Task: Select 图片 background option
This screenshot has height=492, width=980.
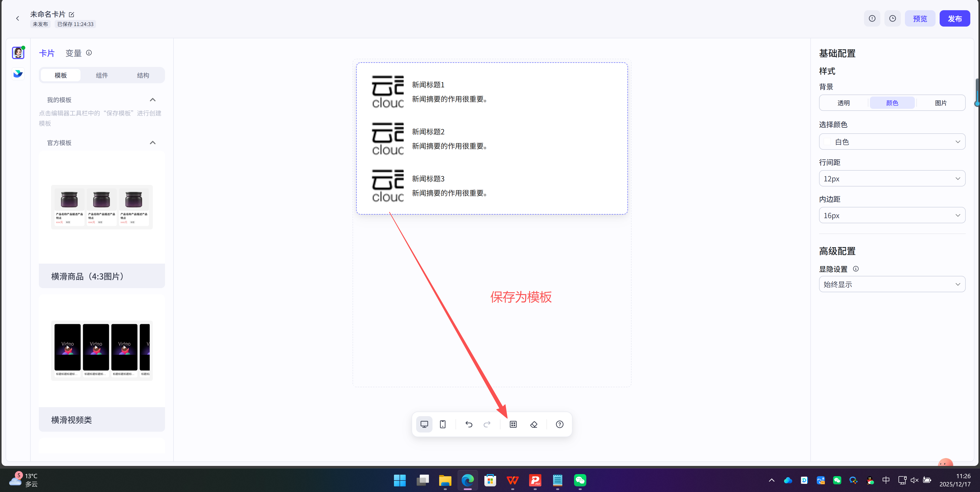Action: pyautogui.click(x=941, y=102)
